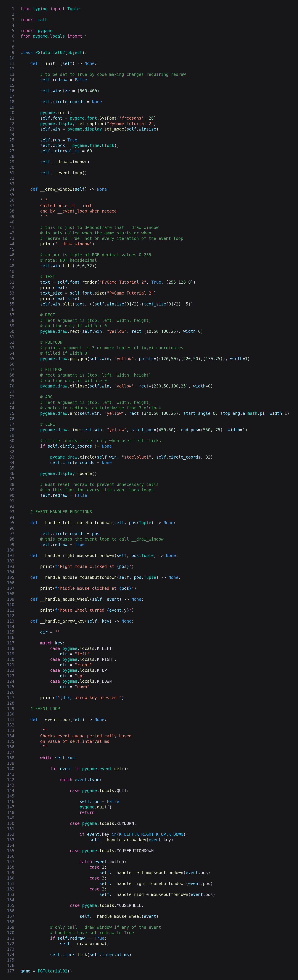Click "def __draw_window(self) -> None:" line

tap(70, 189)
